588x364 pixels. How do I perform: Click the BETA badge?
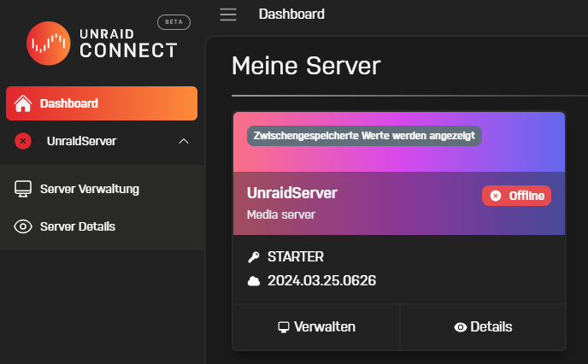[173, 22]
